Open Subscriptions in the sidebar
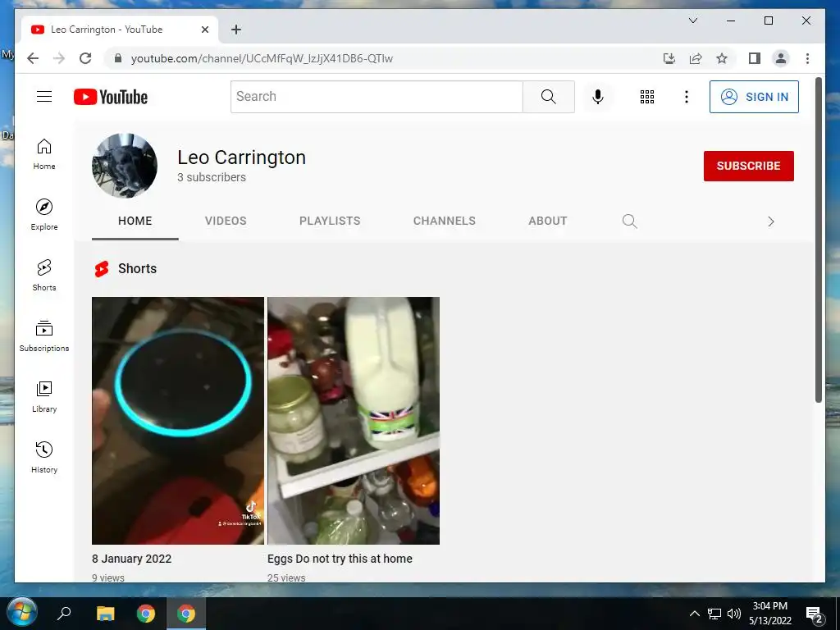The height and width of the screenshot is (630, 840). [x=44, y=336]
